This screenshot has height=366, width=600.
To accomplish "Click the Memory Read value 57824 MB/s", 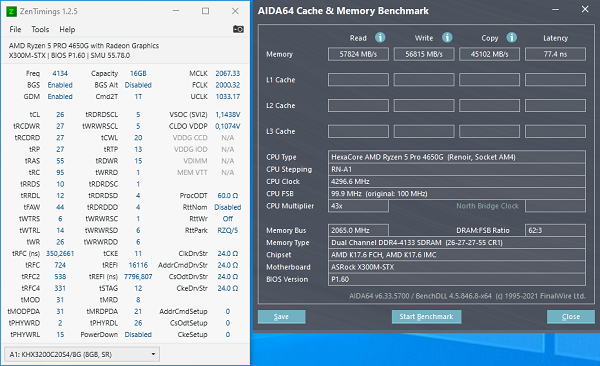I will [x=358, y=54].
